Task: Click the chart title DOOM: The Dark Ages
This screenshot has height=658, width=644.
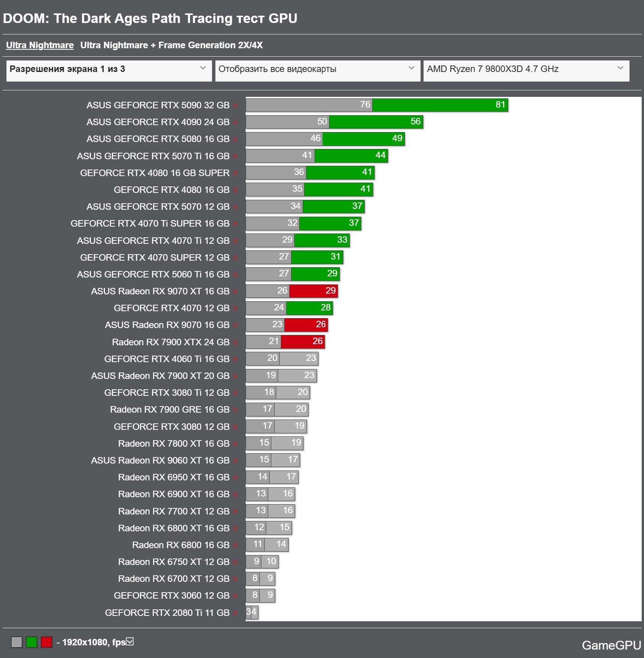Action: coord(150,18)
